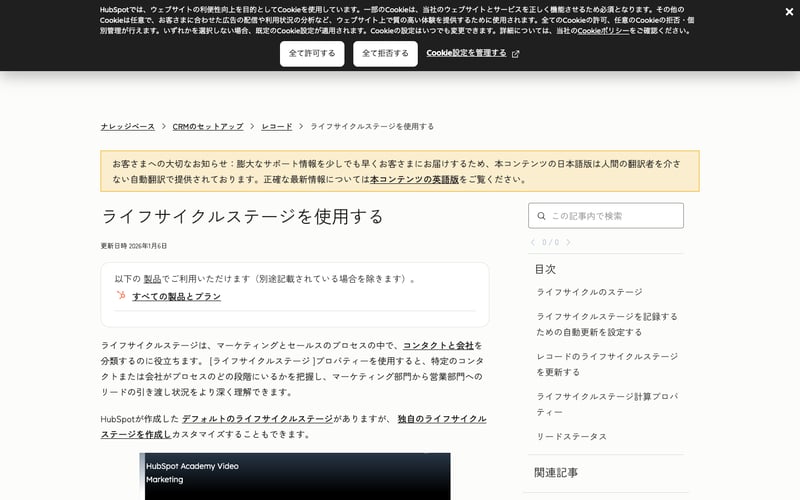Image resolution: width=800 pixels, height=500 pixels.
Task: Jump to リードステータス in the contents
Action: [x=571, y=437]
